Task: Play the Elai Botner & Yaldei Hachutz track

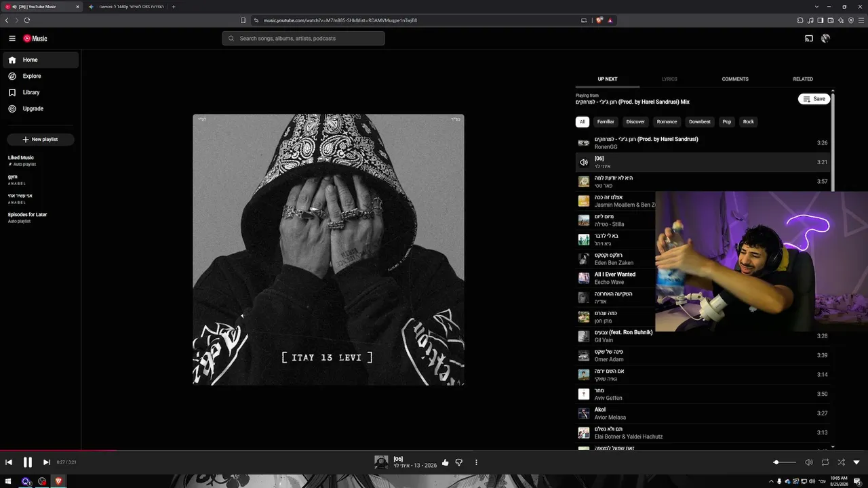Action: [x=703, y=432]
